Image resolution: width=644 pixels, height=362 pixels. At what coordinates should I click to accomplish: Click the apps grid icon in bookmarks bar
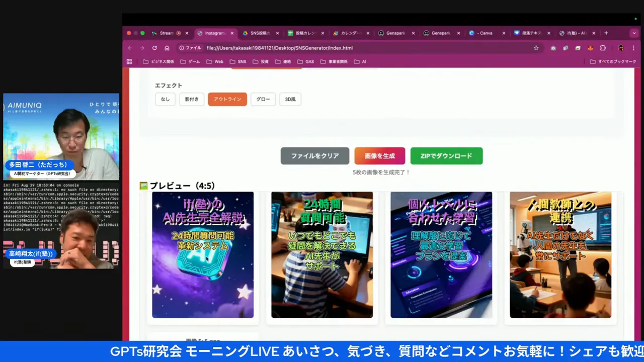129,62
